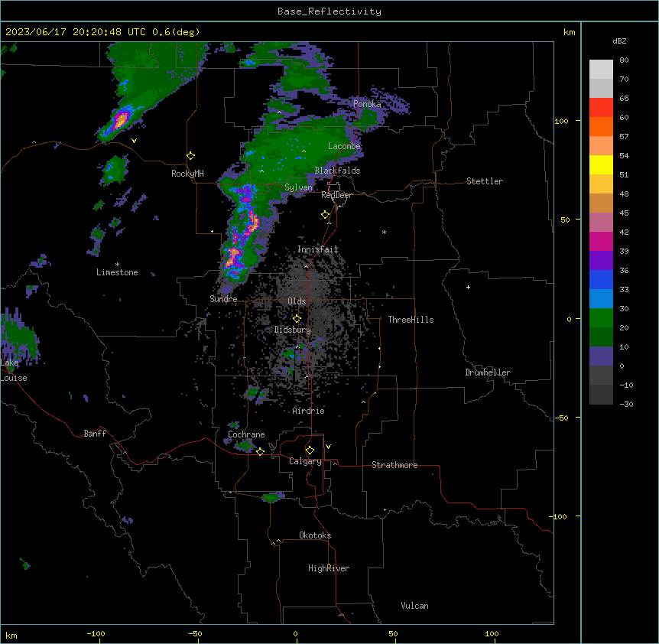Click the Strathmore town label
The width and height of the screenshot is (659, 644).
click(394, 465)
